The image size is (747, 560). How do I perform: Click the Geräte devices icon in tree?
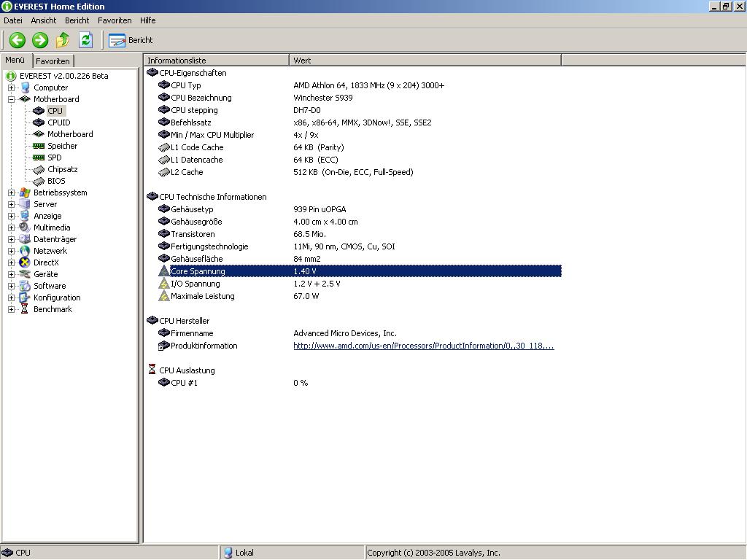(x=25, y=274)
